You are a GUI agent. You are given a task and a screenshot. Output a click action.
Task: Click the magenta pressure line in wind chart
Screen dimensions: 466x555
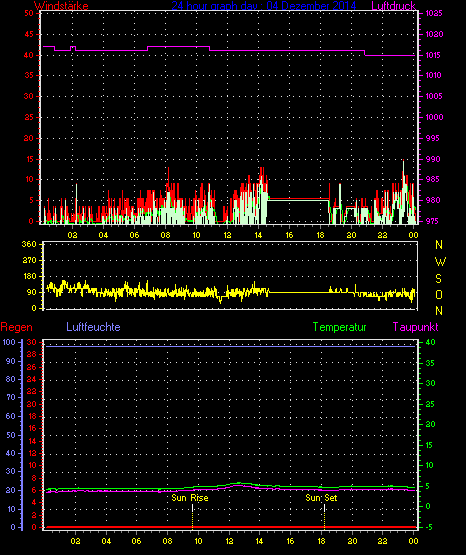229,51
